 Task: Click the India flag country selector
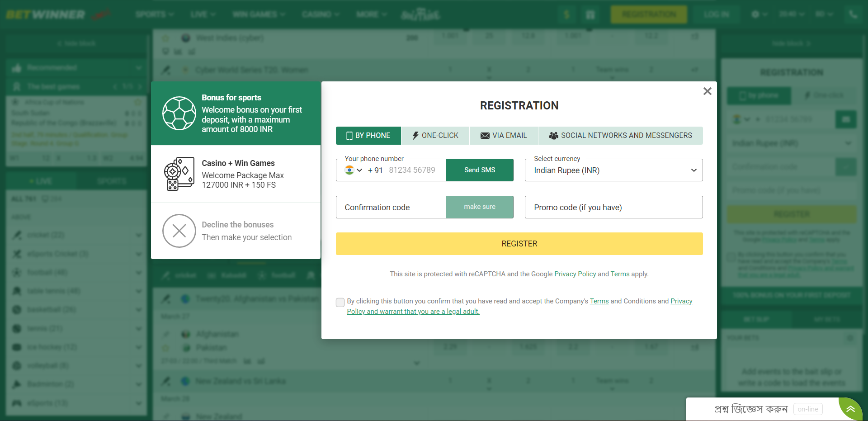pos(354,170)
